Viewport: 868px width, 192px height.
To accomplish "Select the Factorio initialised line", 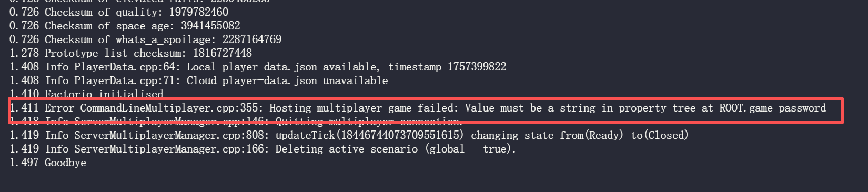I will pyautogui.click(x=86, y=94).
